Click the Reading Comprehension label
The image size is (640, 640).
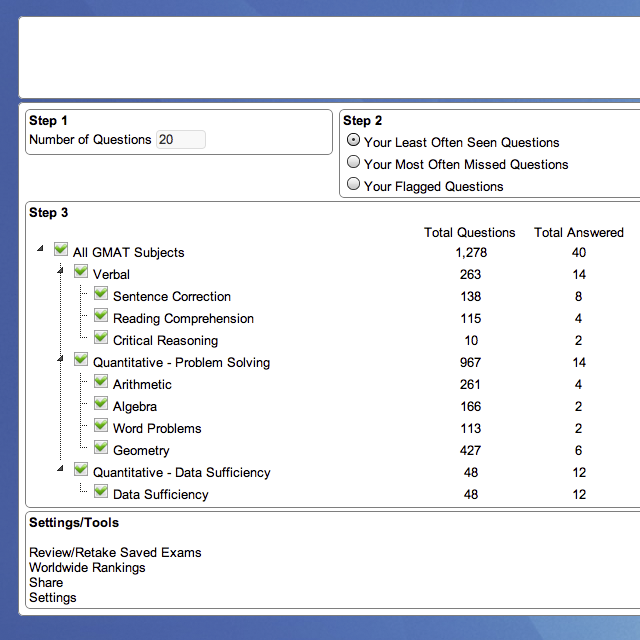[x=183, y=319]
